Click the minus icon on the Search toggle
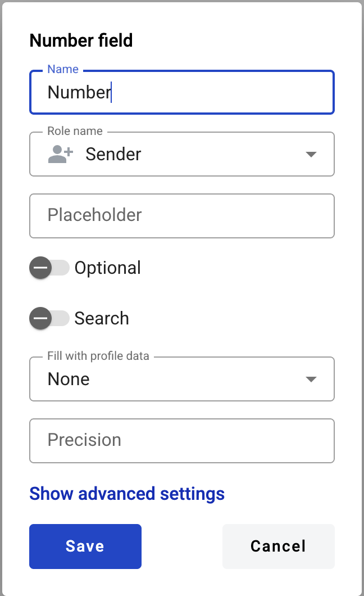The width and height of the screenshot is (364, 596). [40, 318]
